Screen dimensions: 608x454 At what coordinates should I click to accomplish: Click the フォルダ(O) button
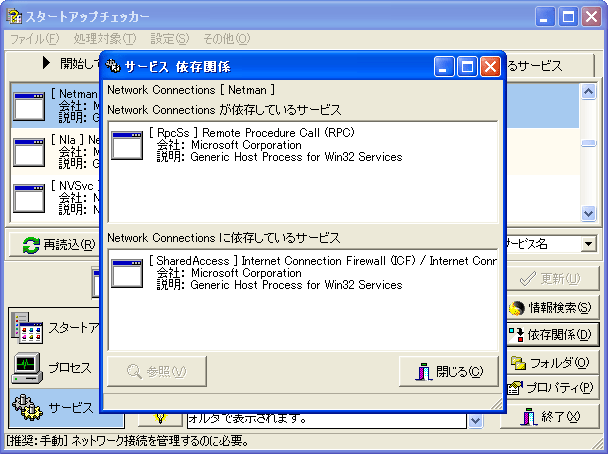pyautogui.click(x=552, y=363)
